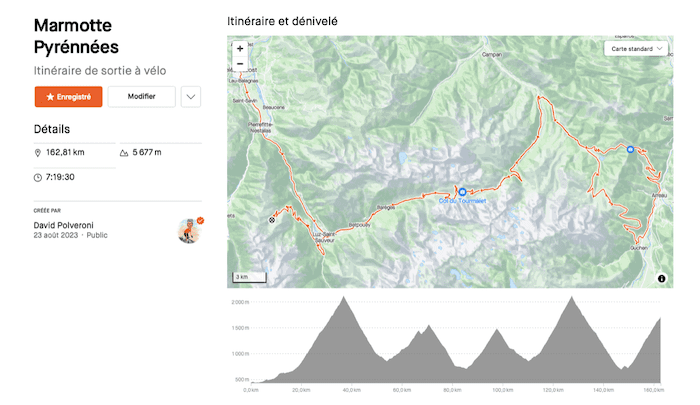Viewport: 700px width, 405px height.
Task: Open the map information icon
Action: [x=662, y=278]
